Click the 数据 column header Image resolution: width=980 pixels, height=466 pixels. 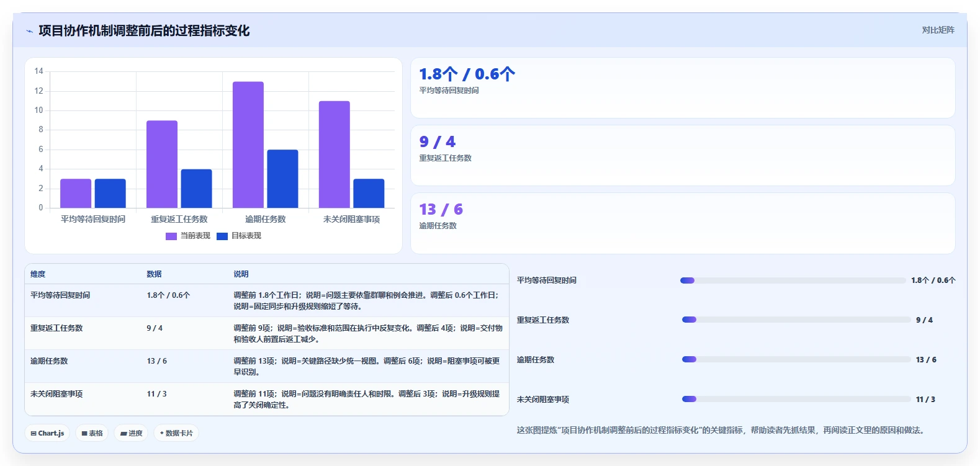tap(154, 274)
